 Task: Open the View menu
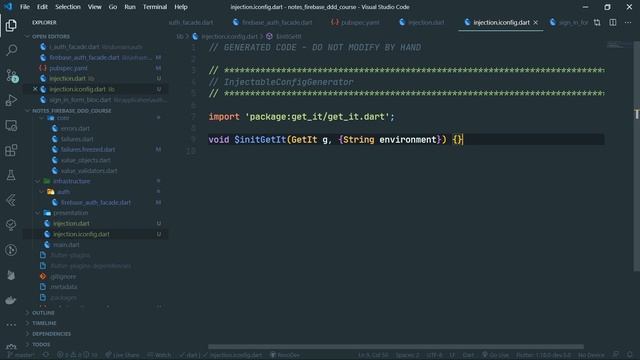coord(94,7)
